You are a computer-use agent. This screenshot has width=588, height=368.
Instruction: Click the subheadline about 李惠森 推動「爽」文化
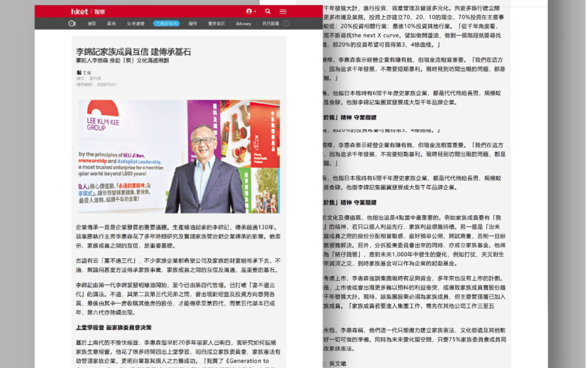click(122, 61)
